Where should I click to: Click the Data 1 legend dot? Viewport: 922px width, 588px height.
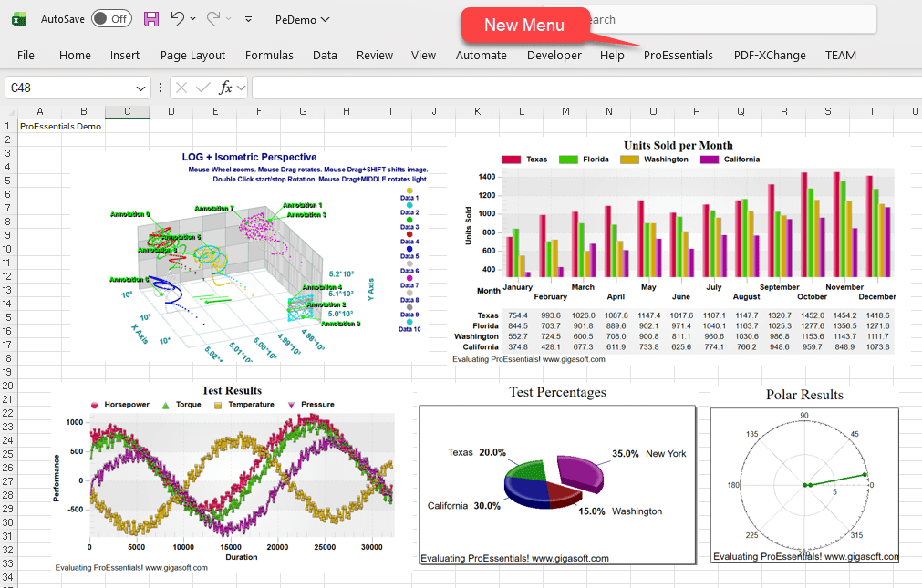[x=409, y=191]
